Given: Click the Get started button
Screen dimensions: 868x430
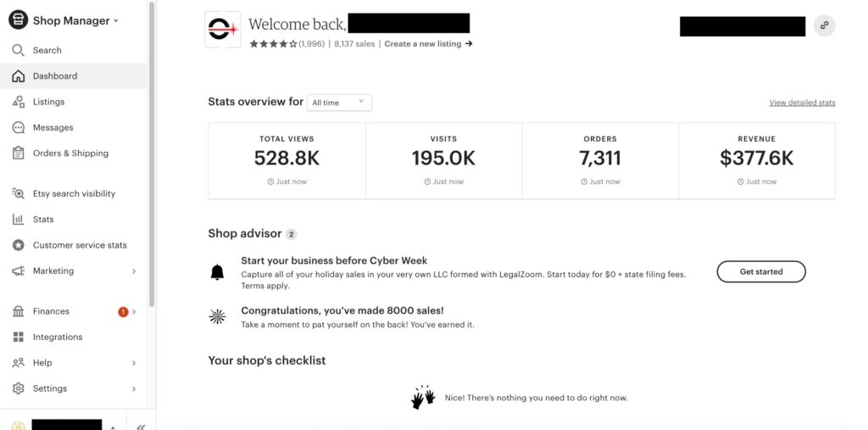Looking at the screenshot, I should pyautogui.click(x=761, y=271).
